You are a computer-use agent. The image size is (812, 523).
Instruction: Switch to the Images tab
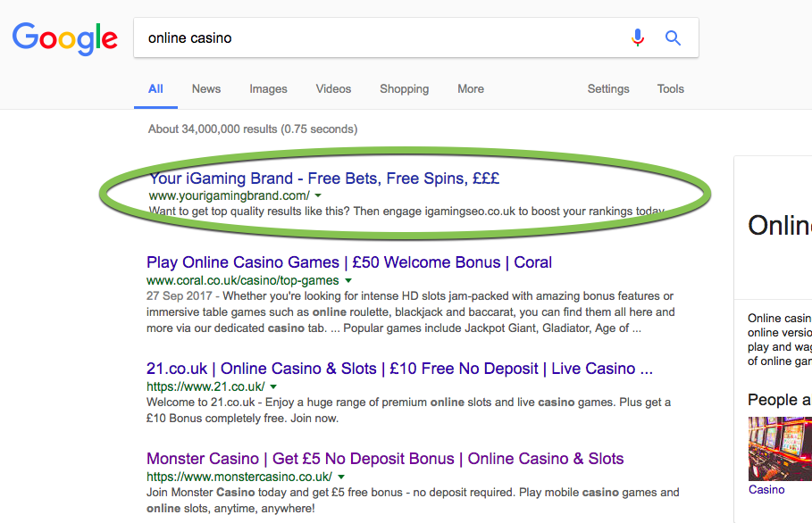tap(268, 89)
